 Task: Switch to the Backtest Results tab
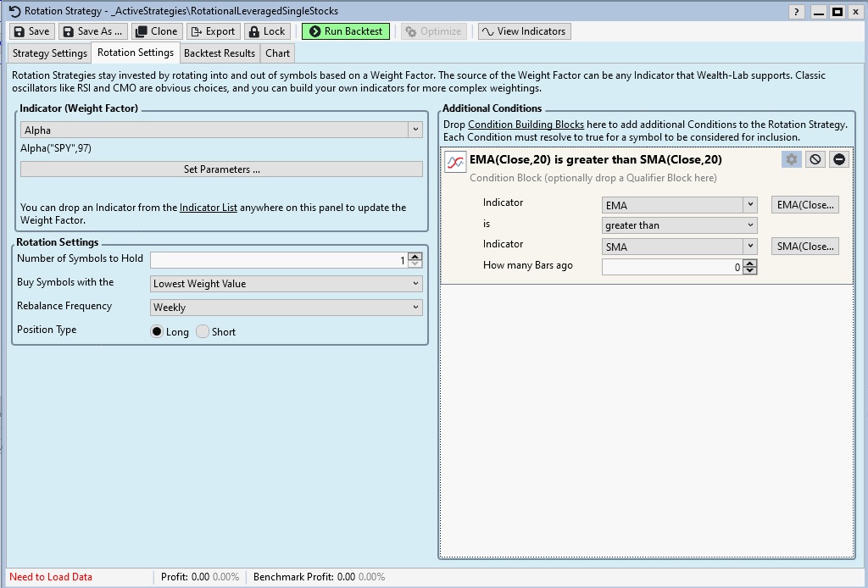pos(220,53)
